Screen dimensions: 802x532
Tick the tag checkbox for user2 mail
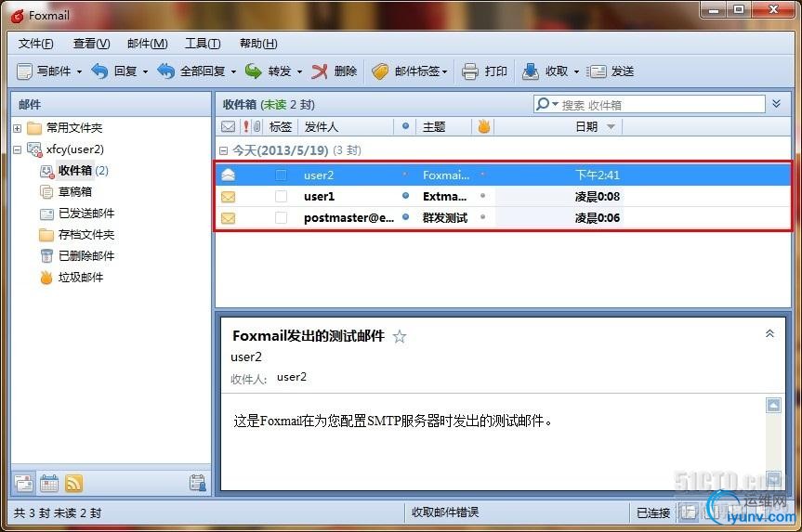(x=281, y=175)
